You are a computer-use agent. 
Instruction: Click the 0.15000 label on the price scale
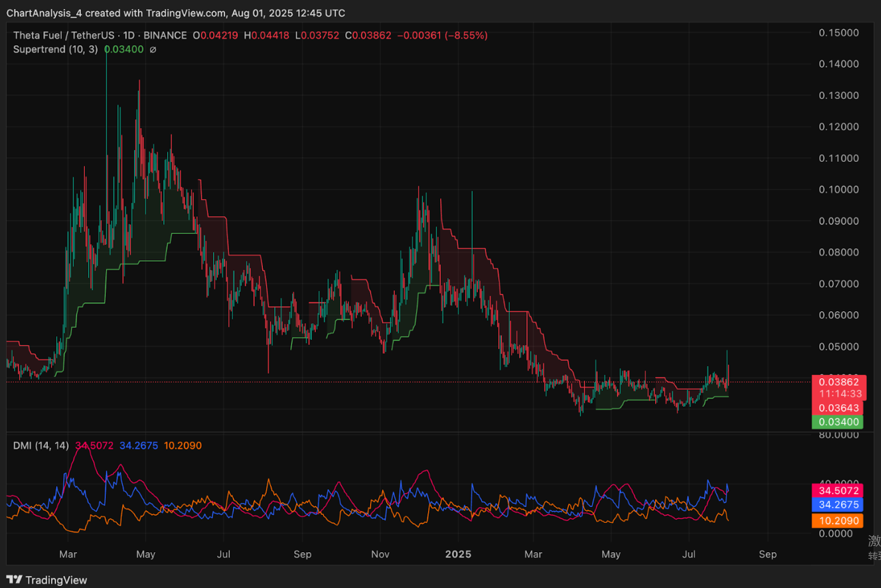(838, 33)
